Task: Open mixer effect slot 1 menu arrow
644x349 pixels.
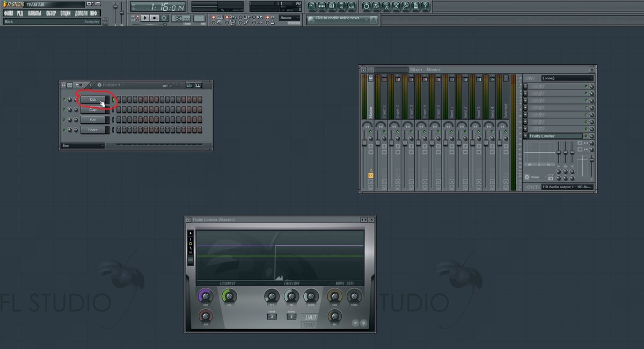Action: pyautogui.click(x=525, y=86)
